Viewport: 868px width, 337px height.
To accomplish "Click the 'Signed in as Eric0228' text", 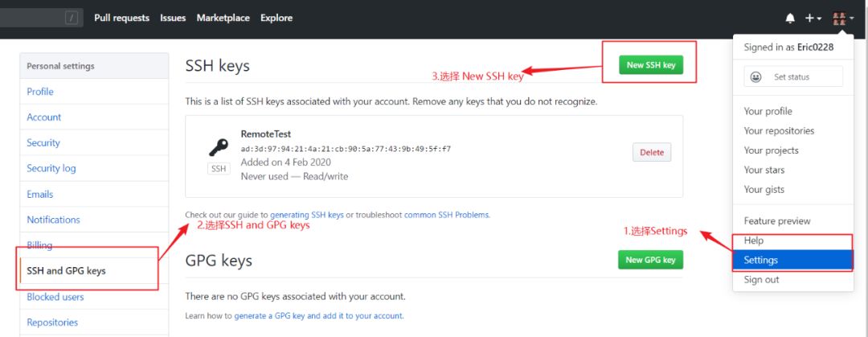I will click(788, 47).
